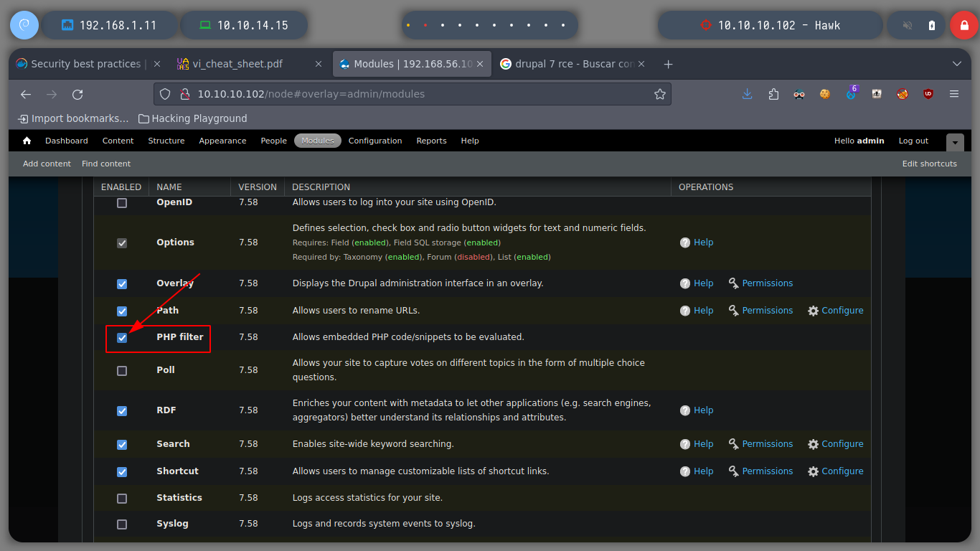Viewport: 980px width, 551px height.
Task: Open Hacking Playground bookmarks folder
Action: coord(192,118)
